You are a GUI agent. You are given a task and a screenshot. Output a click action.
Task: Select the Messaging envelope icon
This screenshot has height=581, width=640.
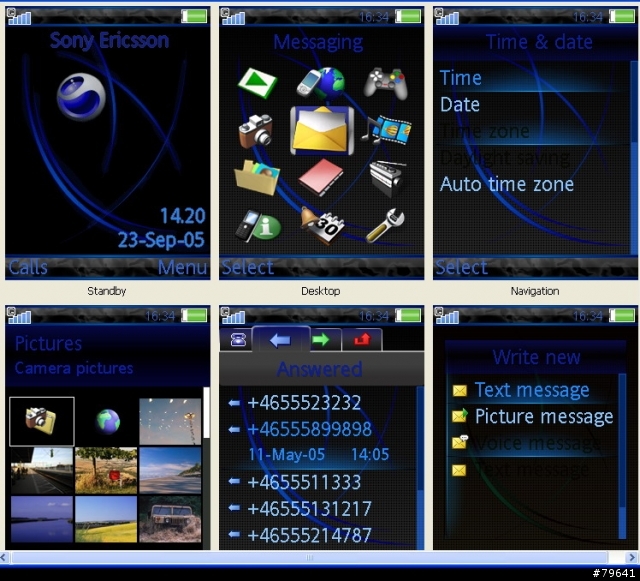[322, 130]
